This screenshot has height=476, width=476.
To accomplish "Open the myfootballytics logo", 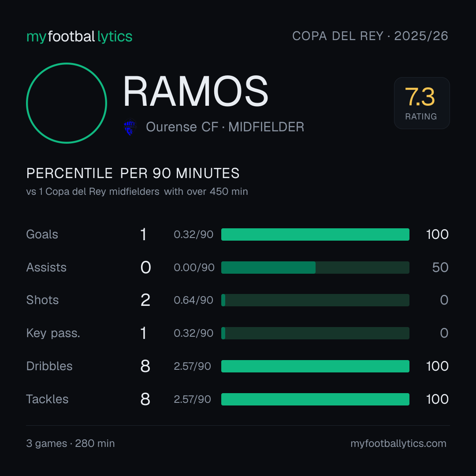I will coord(79,37).
